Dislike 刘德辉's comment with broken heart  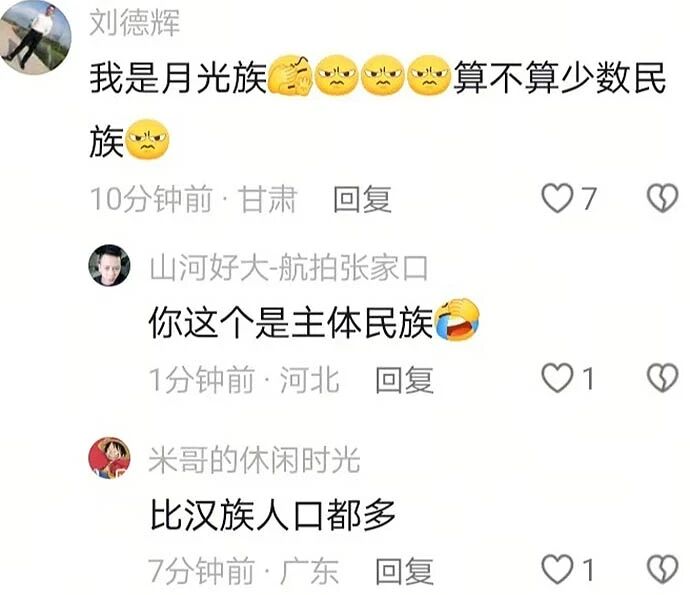[662, 198]
